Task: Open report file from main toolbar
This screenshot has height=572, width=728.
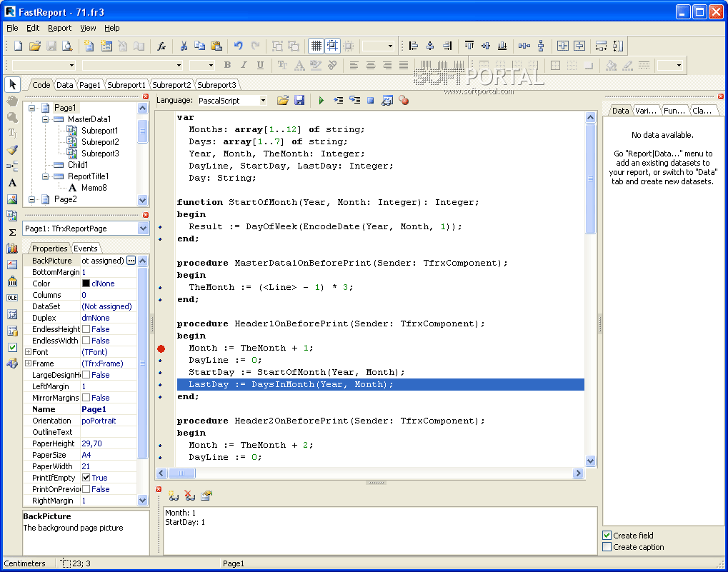Action: point(35,46)
